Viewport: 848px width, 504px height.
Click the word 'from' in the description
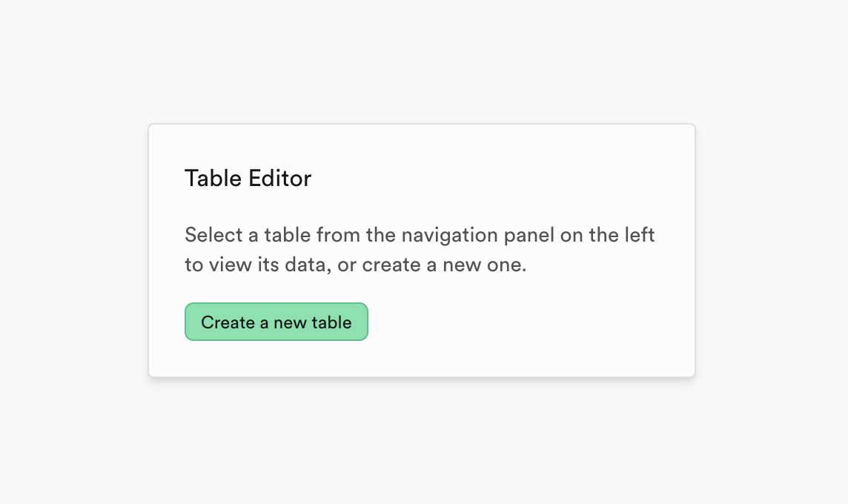(338, 235)
